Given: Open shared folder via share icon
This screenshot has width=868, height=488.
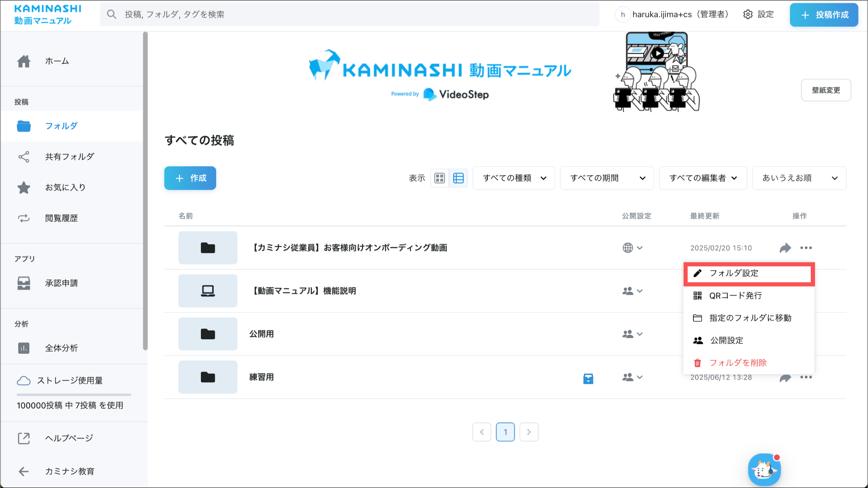Looking at the screenshot, I should click(x=24, y=157).
